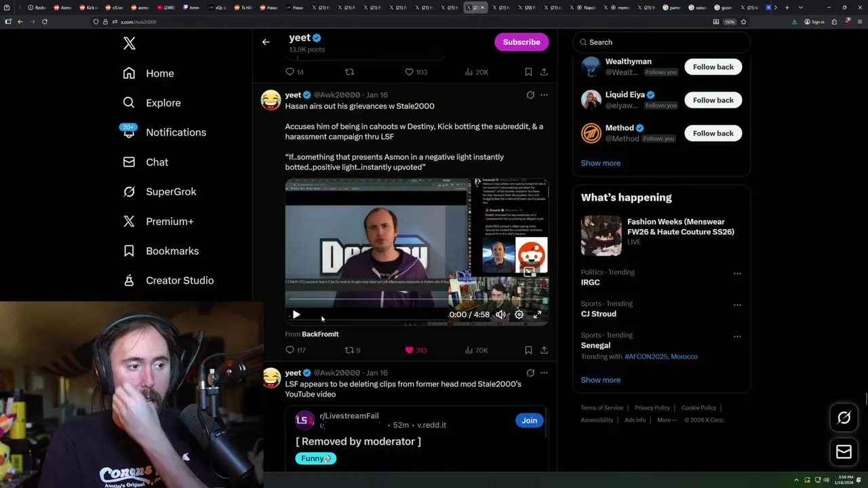Reply to Stale2000 grievances post (117)
Screen dimensions: 868x488
point(296,350)
